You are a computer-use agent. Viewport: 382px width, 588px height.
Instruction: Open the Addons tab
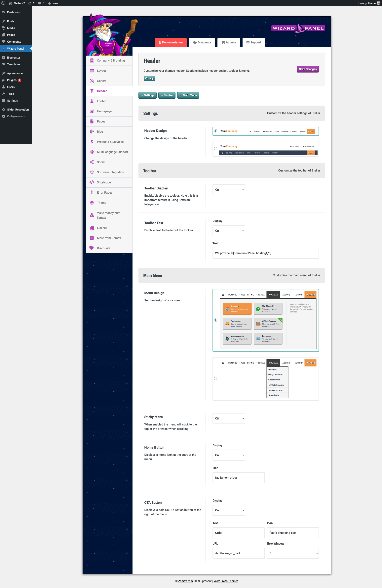229,42
